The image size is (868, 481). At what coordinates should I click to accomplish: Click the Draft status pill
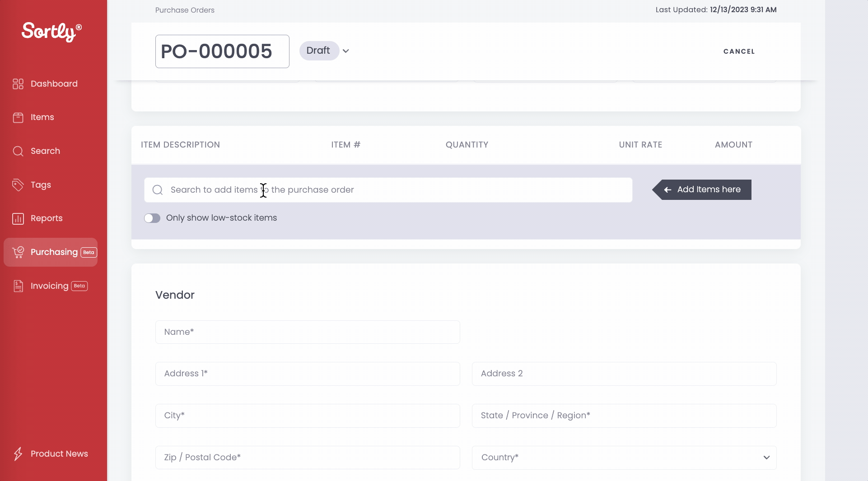(x=319, y=51)
